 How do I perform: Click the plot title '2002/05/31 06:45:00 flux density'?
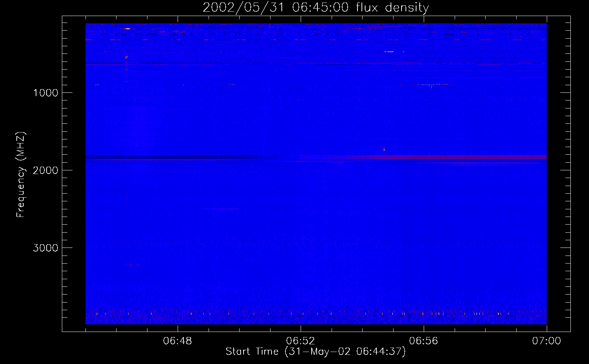coord(316,7)
